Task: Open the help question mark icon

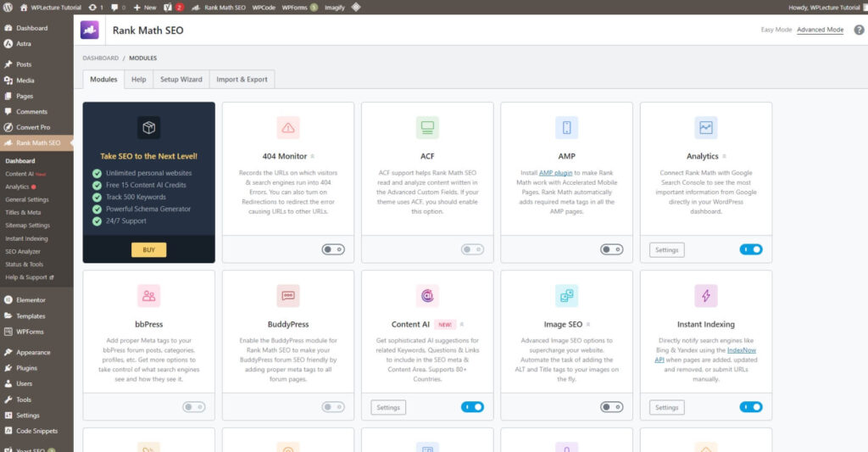Action: pos(859,30)
